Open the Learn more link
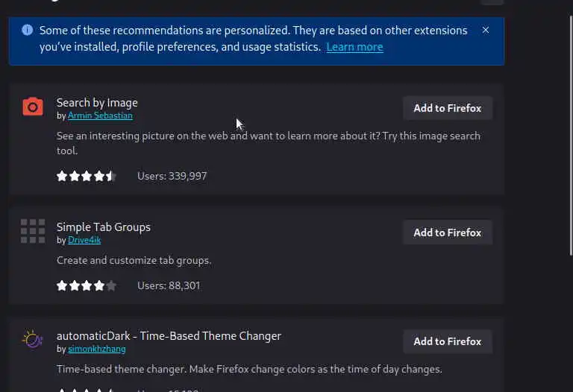Screen dimensions: 573x392 (354, 47)
